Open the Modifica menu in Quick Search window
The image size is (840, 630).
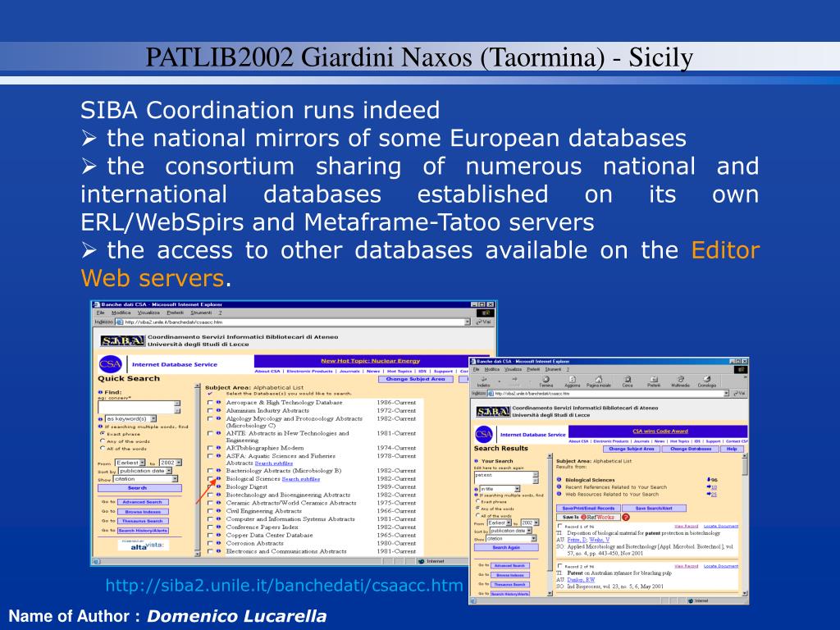tap(121, 313)
